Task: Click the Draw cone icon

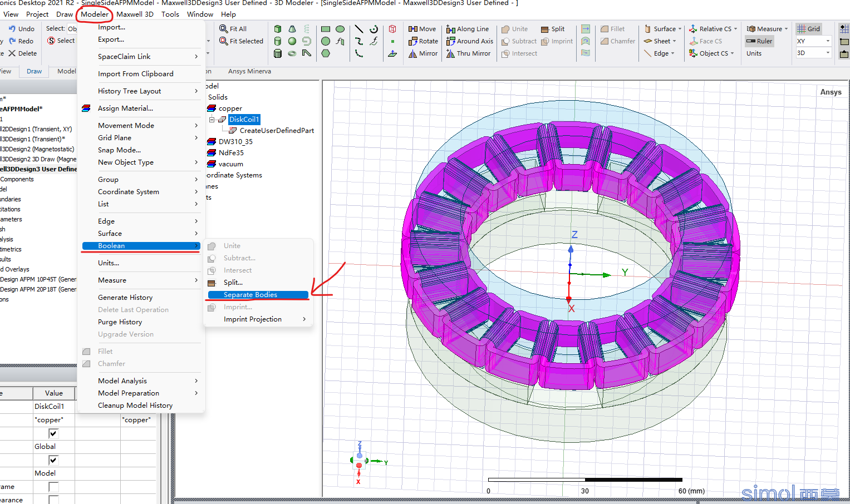Action: tap(292, 29)
